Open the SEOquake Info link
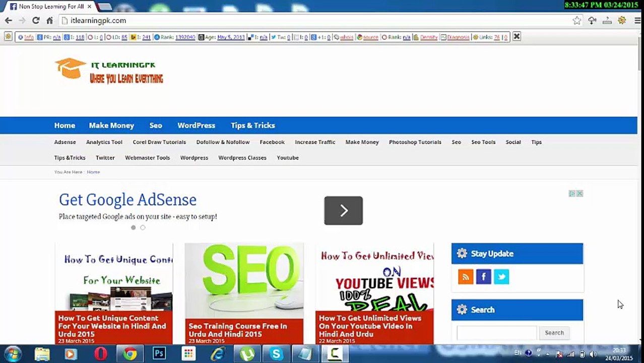644x363 pixels. [29, 37]
